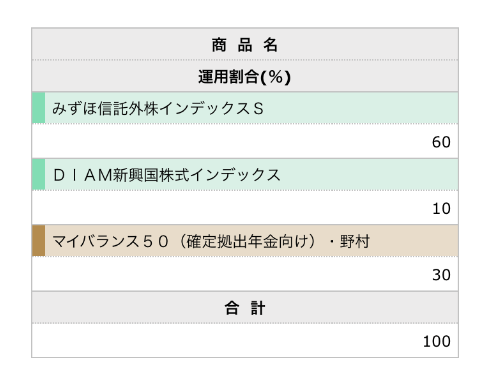Click the empty cell left of 10

click(230, 208)
